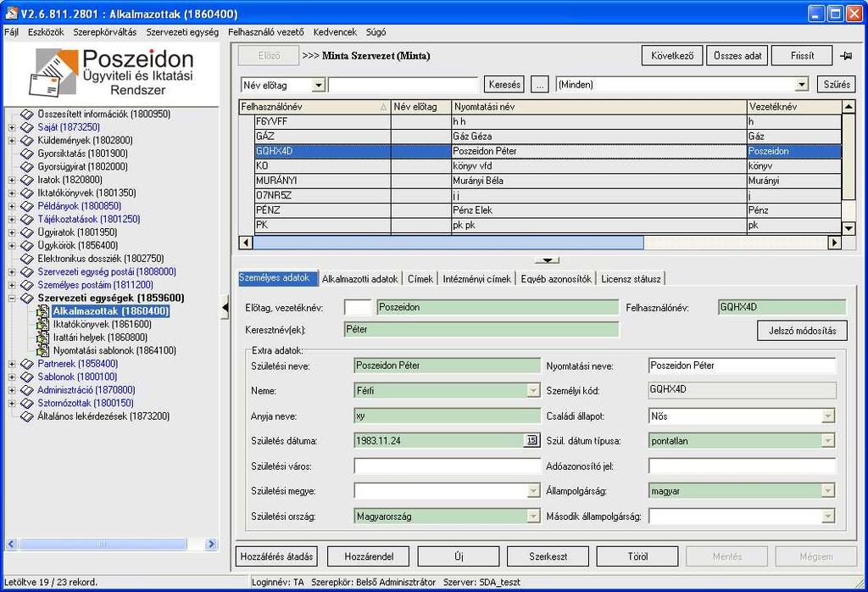868x592 pixels.
Task: Open the Kedvencek menu
Action: 335,32
